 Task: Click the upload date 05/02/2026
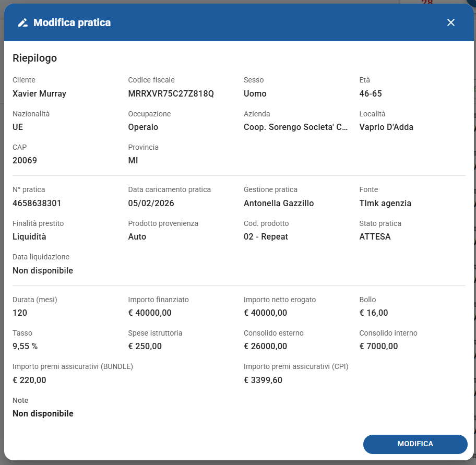(x=151, y=204)
